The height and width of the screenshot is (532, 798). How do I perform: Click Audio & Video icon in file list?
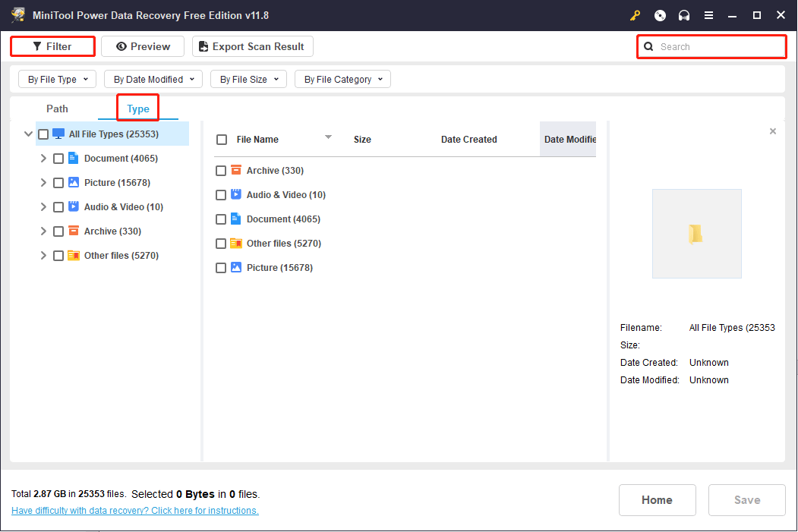[x=235, y=194]
